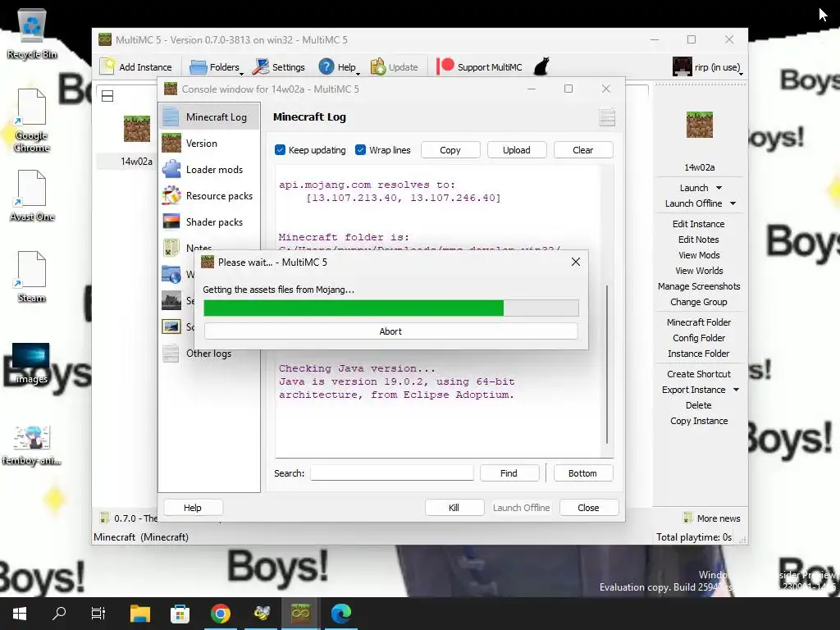
Task: Click the Minecraft Log page icon
Action: pos(171,116)
